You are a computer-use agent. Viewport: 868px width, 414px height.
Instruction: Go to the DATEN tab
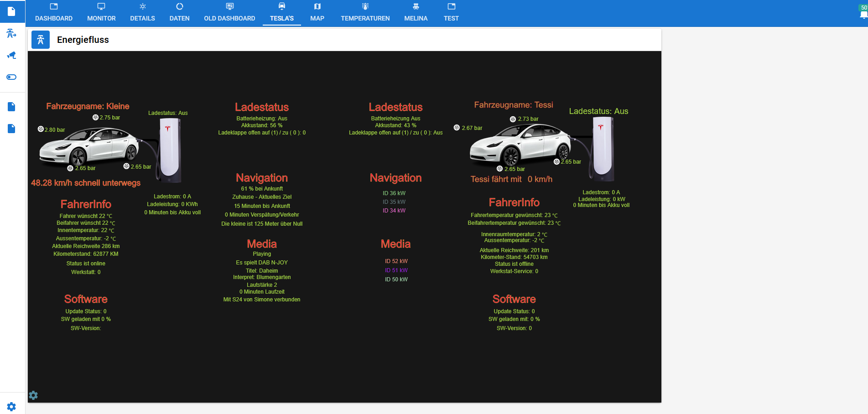tap(179, 13)
